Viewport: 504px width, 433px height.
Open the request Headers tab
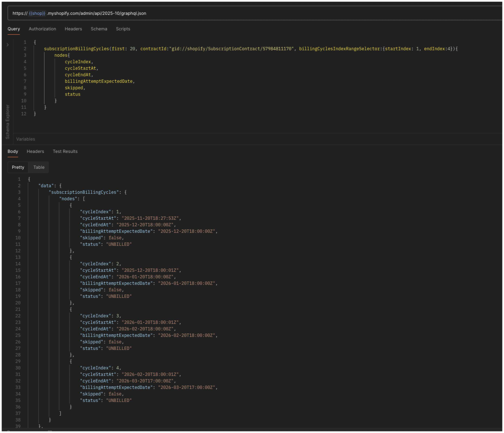coord(73,29)
